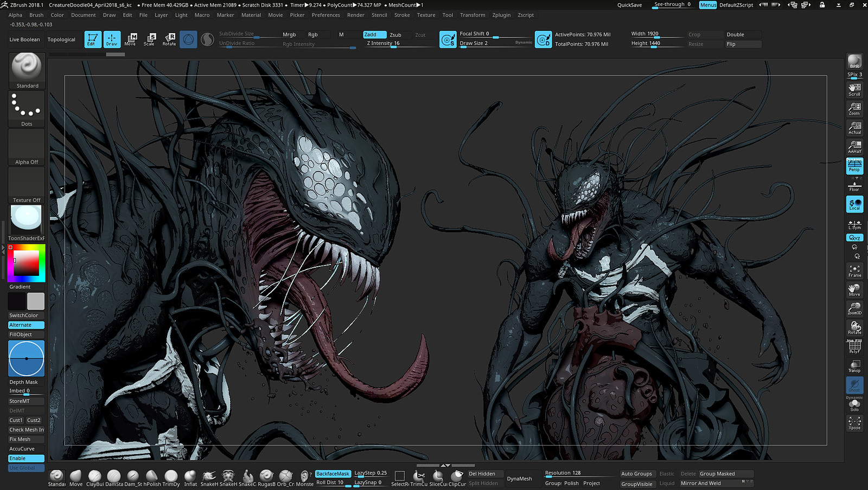Click the Live Boolean button
868x490 pixels.
pos(25,40)
